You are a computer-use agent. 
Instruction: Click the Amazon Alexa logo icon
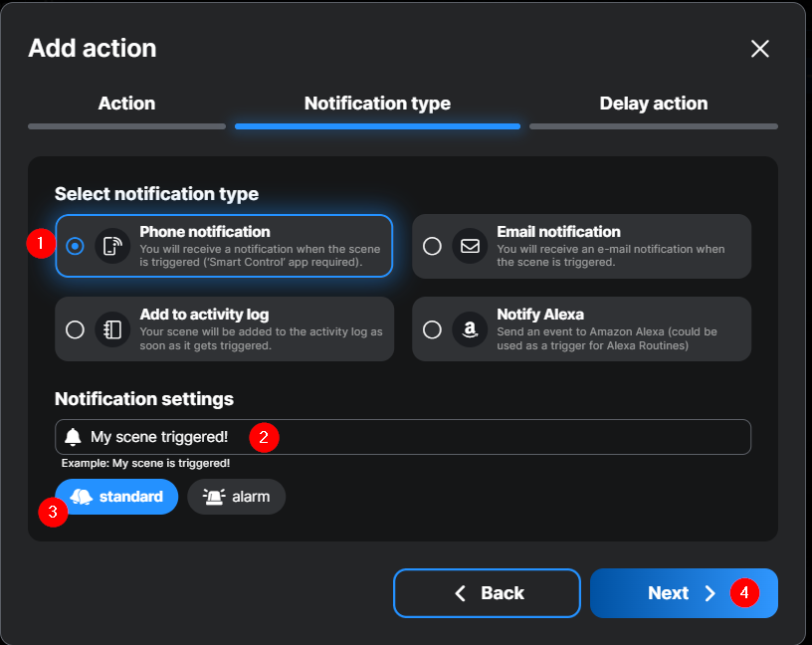(470, 329)
